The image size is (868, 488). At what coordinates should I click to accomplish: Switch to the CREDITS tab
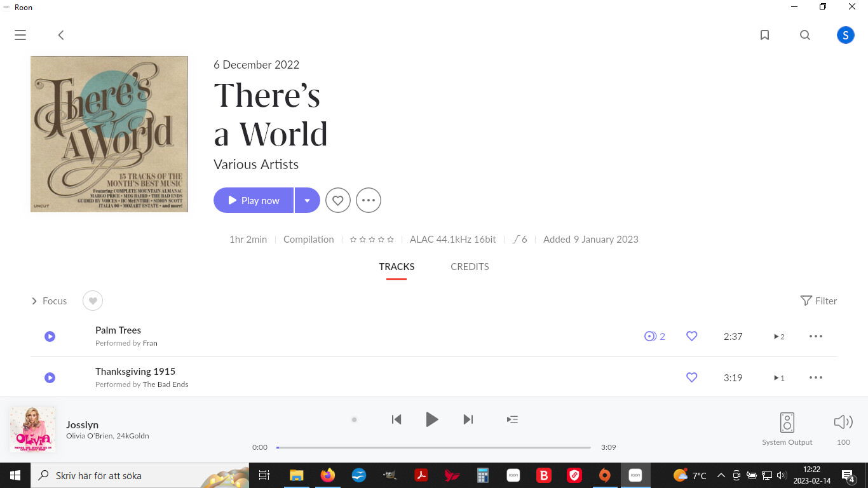[x=470, y=267]
